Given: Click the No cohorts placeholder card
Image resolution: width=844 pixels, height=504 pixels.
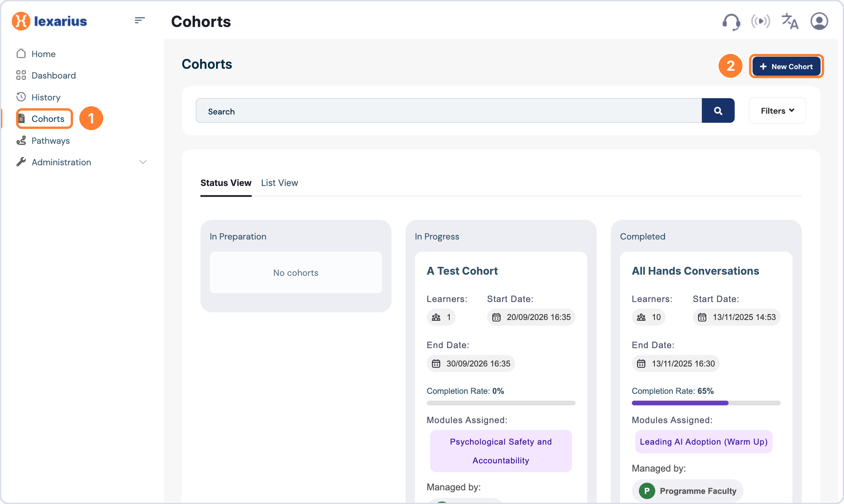Looking at the screenshot, I should click(x=296, y=272).
